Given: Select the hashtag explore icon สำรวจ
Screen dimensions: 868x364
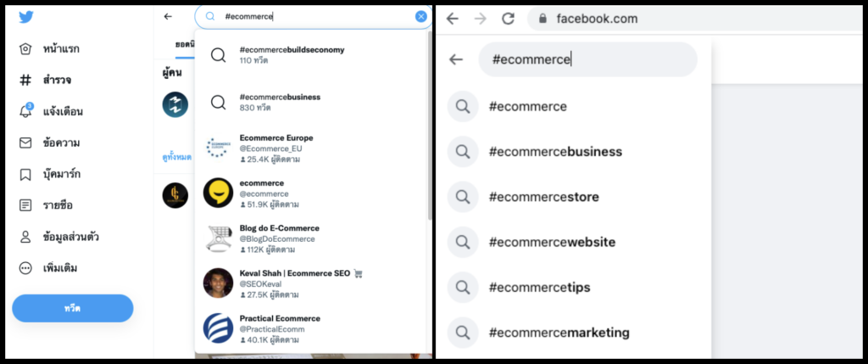Looking at the screenshot, I should pyautogui.click(x=25, y=81).
